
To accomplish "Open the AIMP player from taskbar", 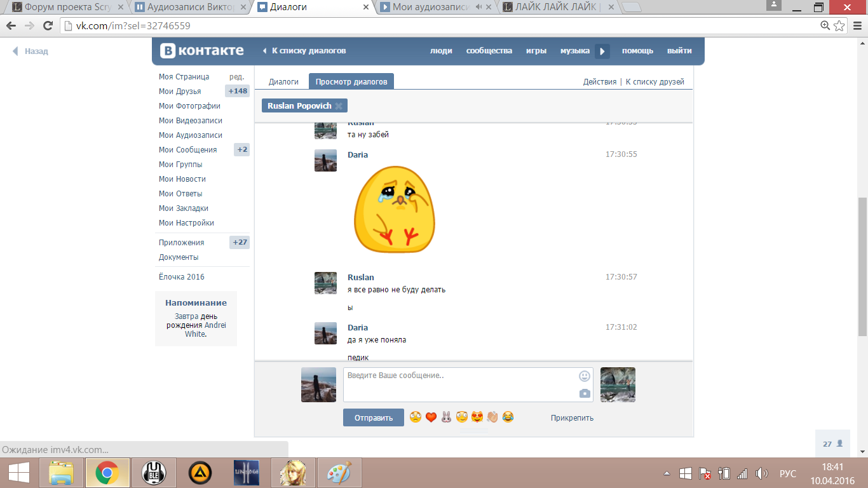I will click(x=200, y=473).
